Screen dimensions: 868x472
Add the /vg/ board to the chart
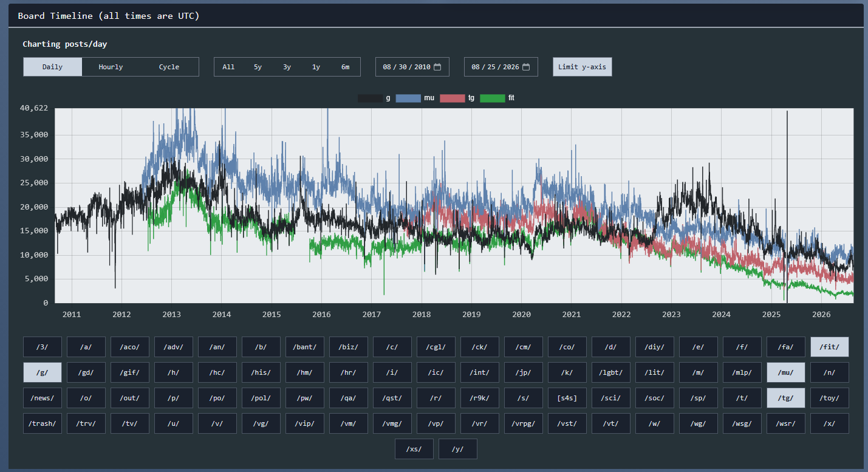pos(261,423)
